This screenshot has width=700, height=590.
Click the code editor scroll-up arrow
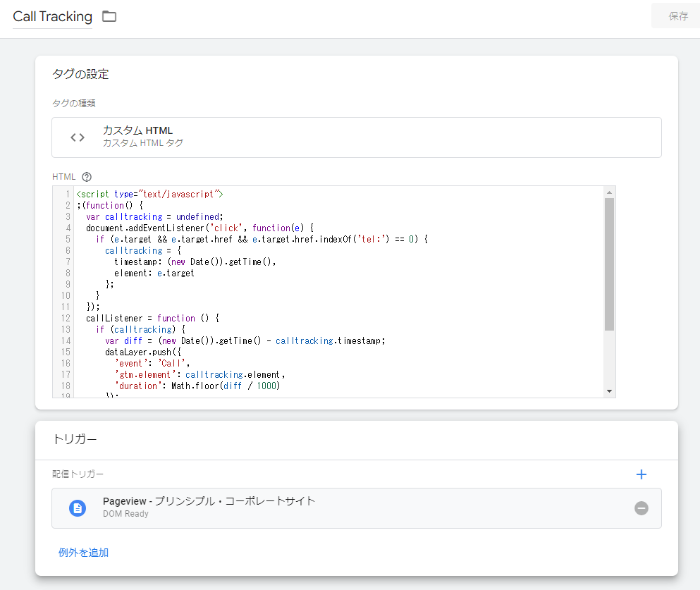(609, 192)
